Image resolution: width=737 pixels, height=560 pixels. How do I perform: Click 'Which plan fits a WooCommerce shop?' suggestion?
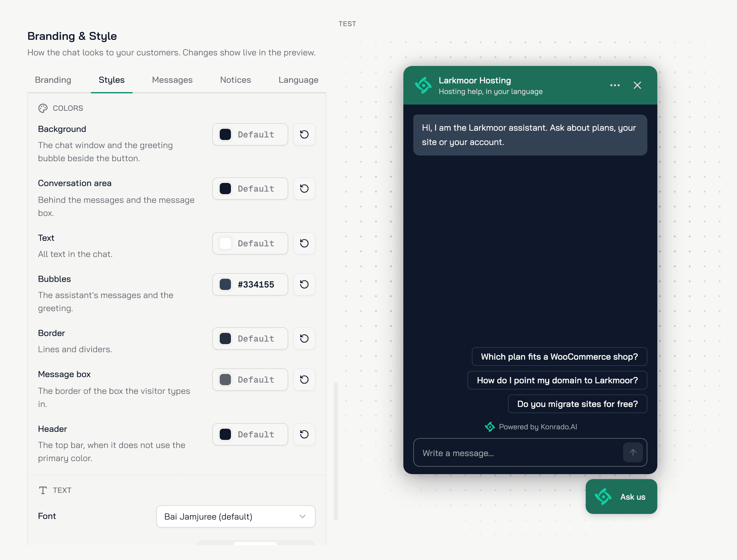tap(559, 357)
